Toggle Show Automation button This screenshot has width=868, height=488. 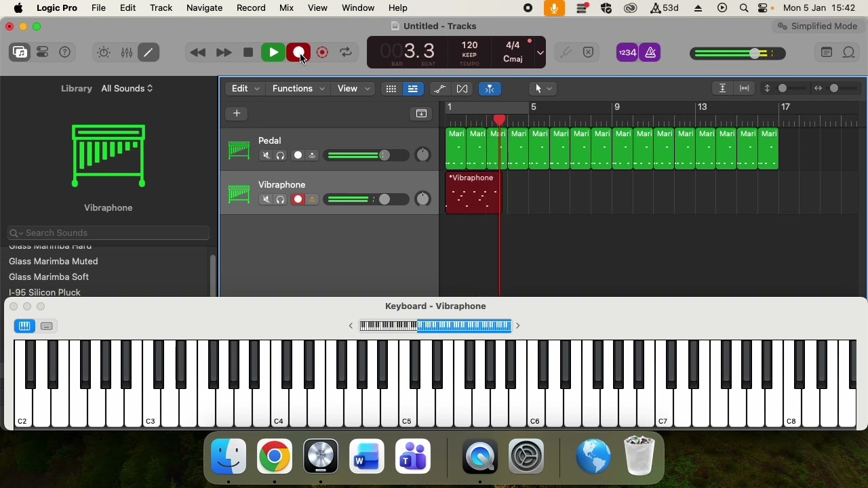[x=439, y=89]
